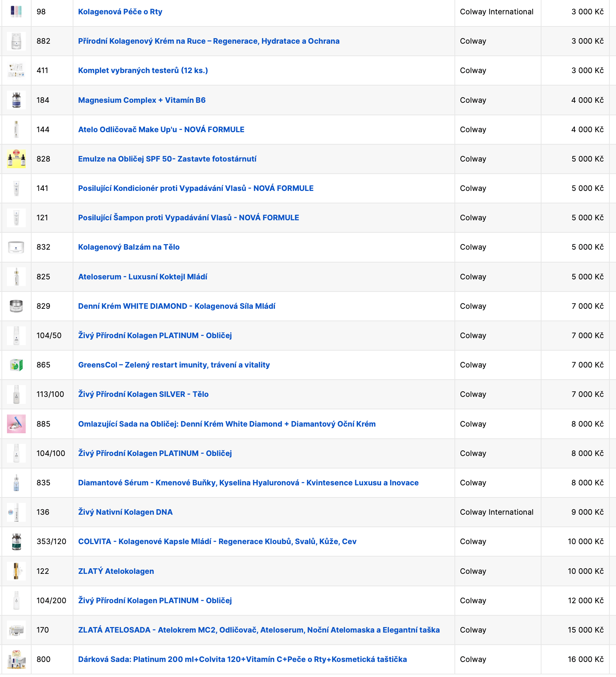This screenshot has height=677, width=616.
Task: Open Ateloserum - Luxusní Koktejl Mládí link
Action: click(x=142, y=277)
